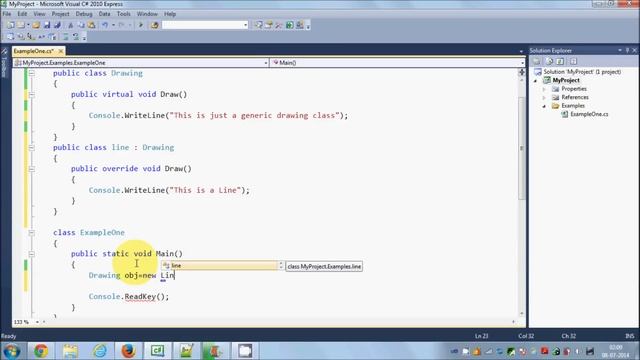
Task: Click the Properties Window toolbar icon
Action: click(269, 25)
